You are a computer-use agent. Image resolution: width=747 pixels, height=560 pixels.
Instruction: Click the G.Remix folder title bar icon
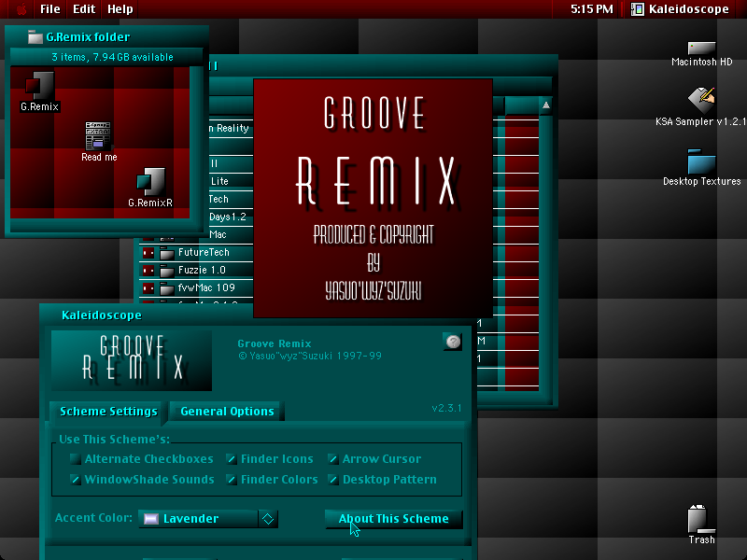[35, 36]
